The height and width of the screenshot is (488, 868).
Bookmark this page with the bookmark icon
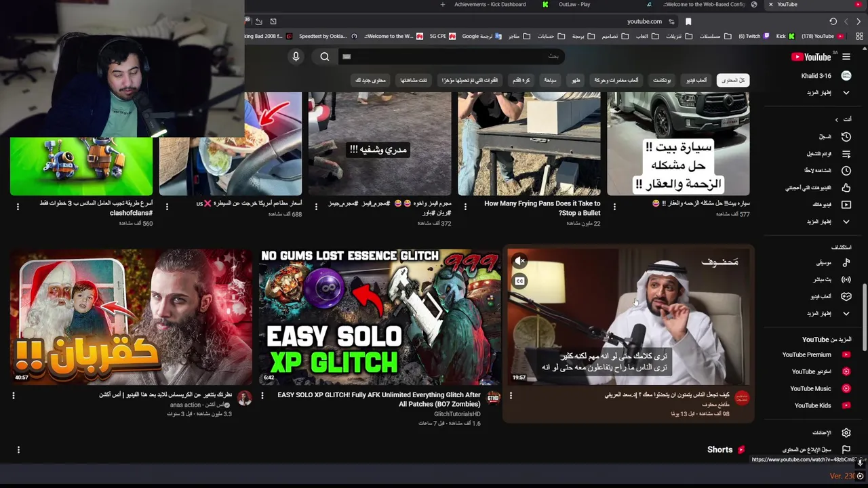[688, 22]
